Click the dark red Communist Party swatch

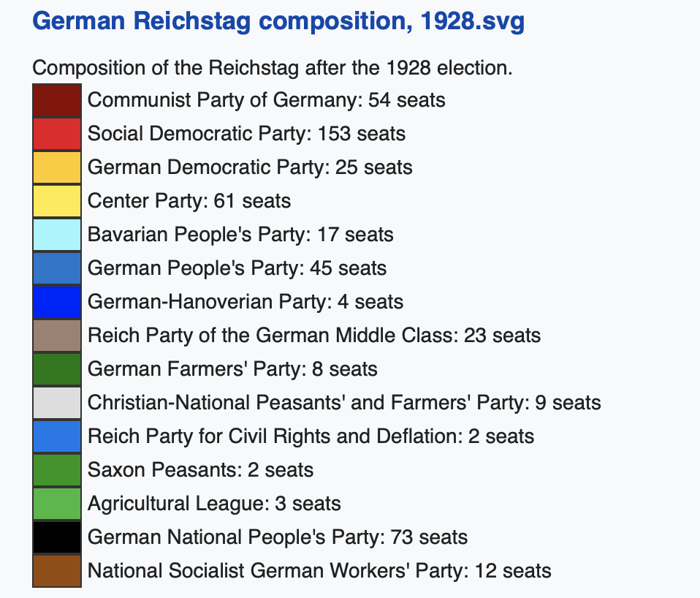click(57, 100)
